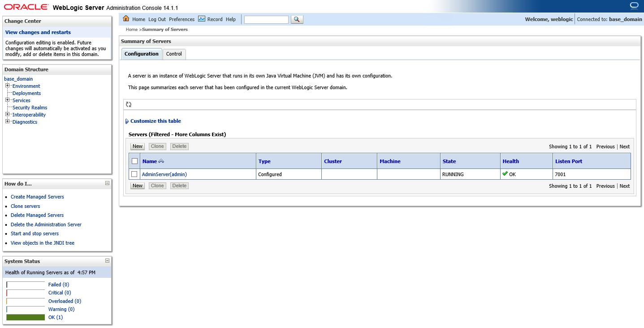This screenshot has height=328, width=644.
Task: Tick the AdminServer(admin) row checkbox
Action: [134, 174]
